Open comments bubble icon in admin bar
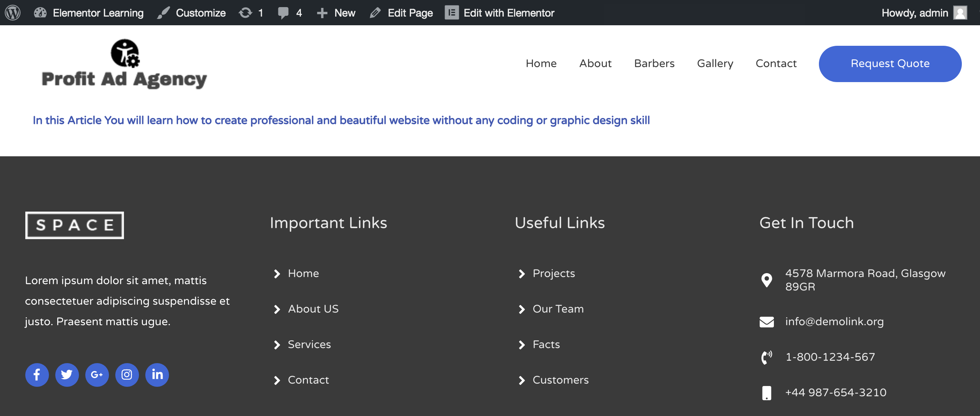The image size is (980, 416). pyautogui.click(x=283, y=13)
